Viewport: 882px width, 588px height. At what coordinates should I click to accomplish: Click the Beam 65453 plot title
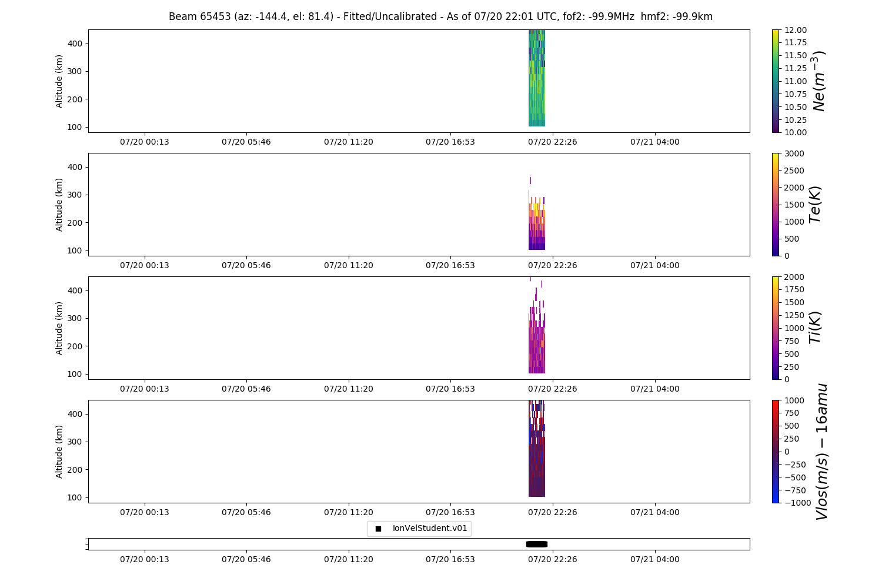pos(440,16)
